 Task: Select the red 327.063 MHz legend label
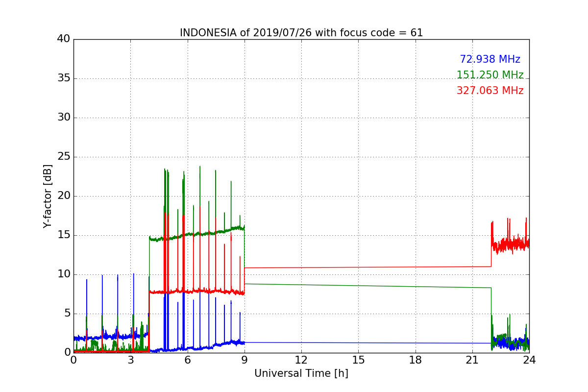click(490, 91)
